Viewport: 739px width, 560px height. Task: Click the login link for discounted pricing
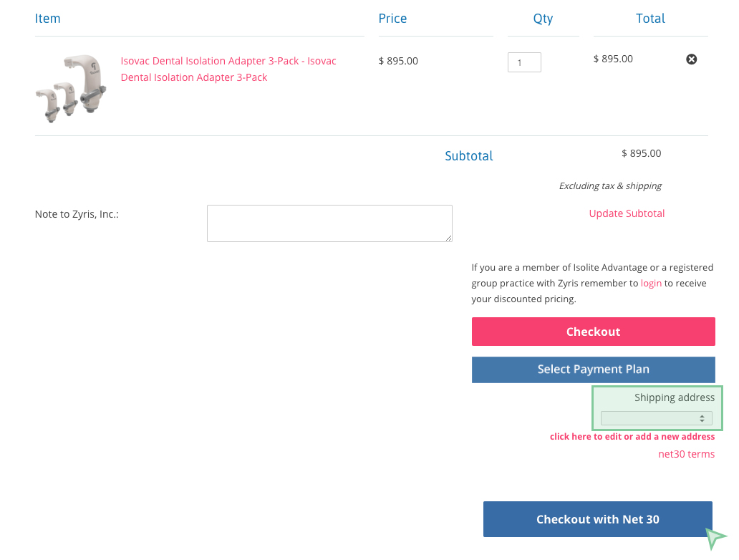point(651,283)
